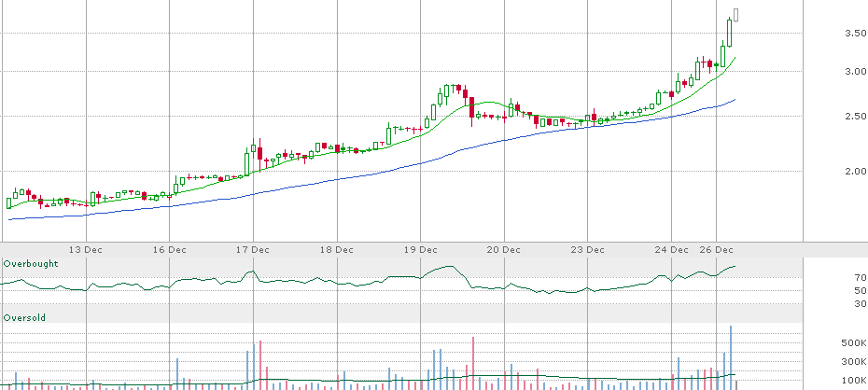Click the RSI 30 level label
The height and width of the screenshot is (390, 868).
(x=860, y=304)
